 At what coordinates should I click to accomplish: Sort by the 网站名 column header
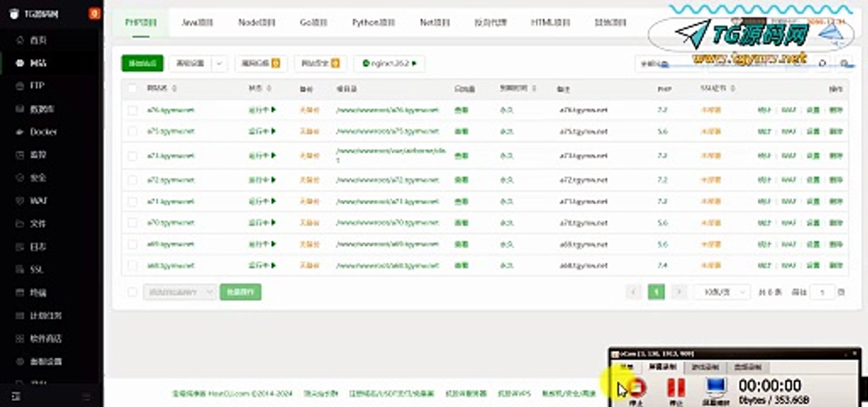(x=161, y=88)
